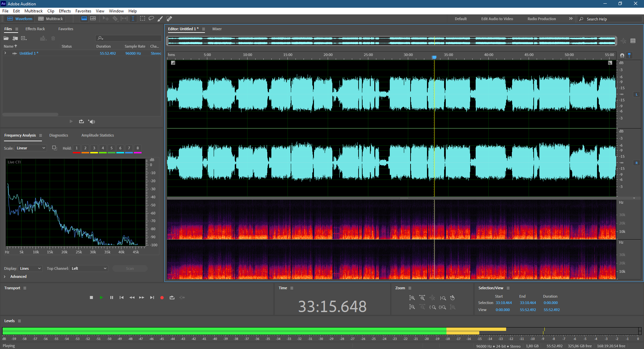
Task: Toggle the Left channel enable button
Action: (637, 95)
